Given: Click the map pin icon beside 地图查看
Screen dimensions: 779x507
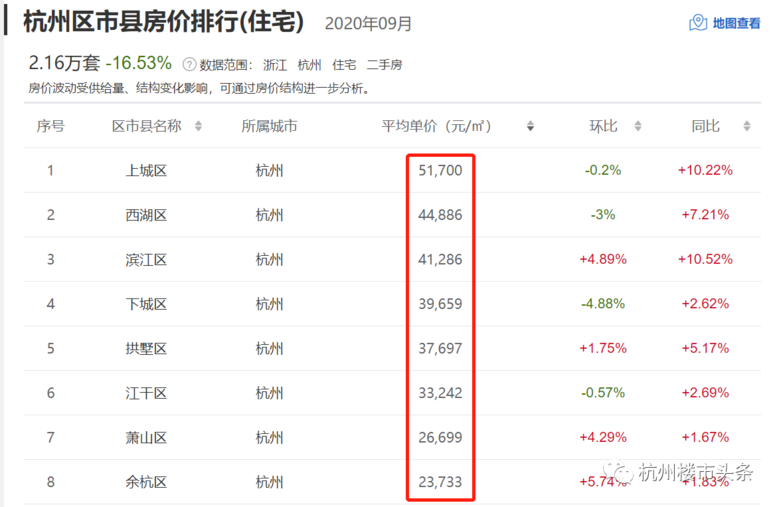Looking at the screenshot, I should point(699,23).
